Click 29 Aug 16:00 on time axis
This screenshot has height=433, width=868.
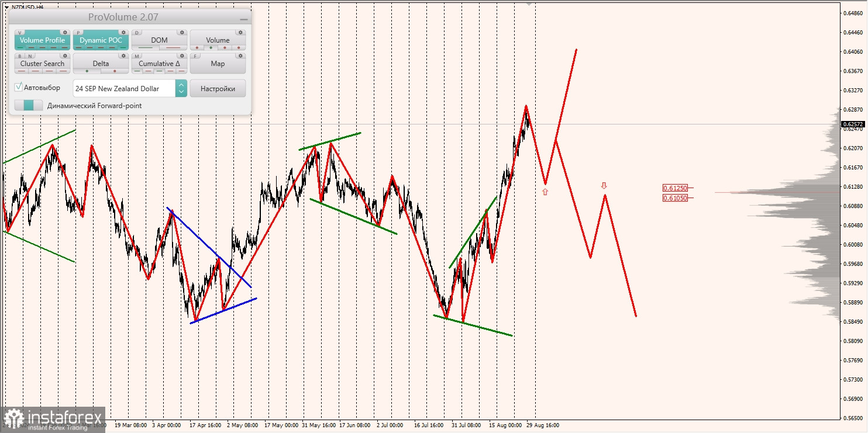(x=542, y=425)
